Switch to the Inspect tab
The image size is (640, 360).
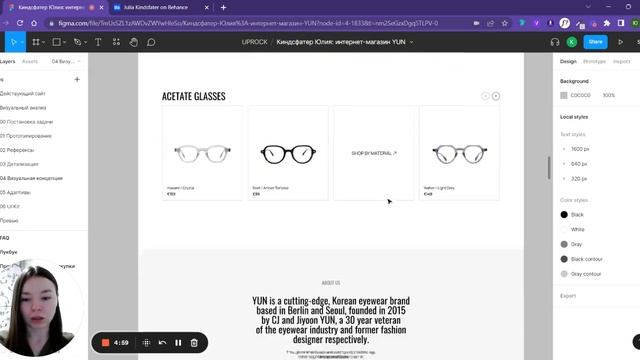click(x=622, y=61)
